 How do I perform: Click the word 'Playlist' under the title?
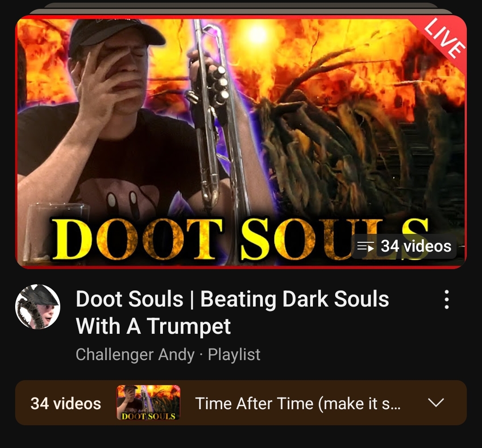pos(234,355)
